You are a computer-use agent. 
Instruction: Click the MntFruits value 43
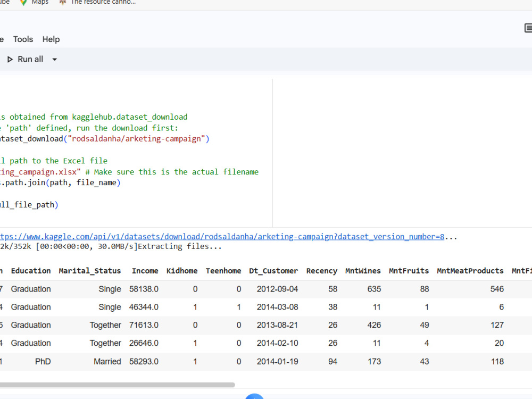coord(425,362)
